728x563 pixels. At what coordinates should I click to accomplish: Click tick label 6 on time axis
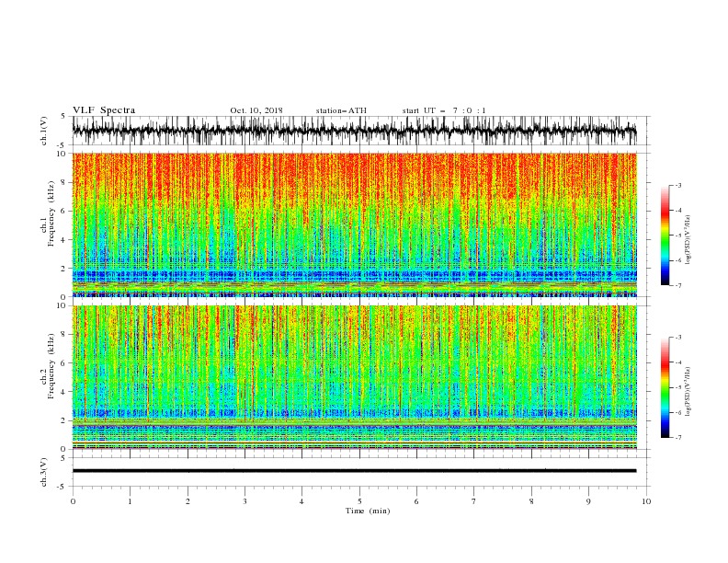pyautogui.click(x=416, y=501)
